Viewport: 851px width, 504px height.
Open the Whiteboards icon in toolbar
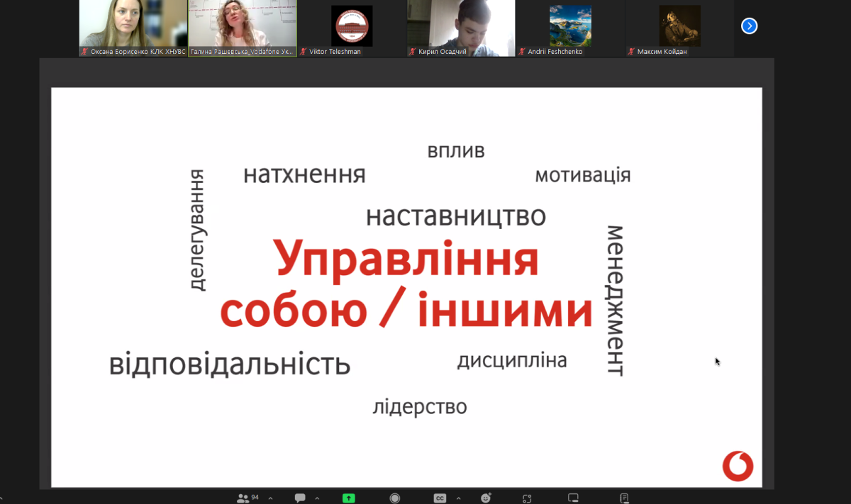pyautogui.click(x=574, y=498)
